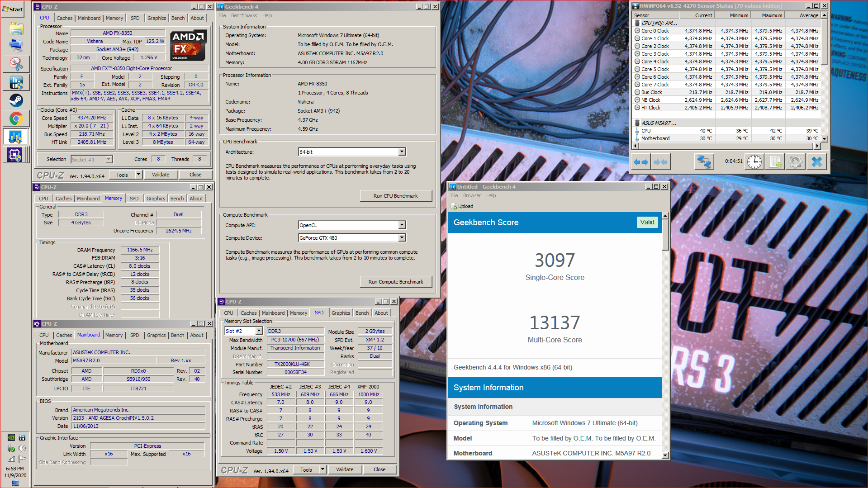The height and width of the screenshot is (488, 868).
Task: Click HWiNFO collapse columns arrows button
Action: coord(660,162)
